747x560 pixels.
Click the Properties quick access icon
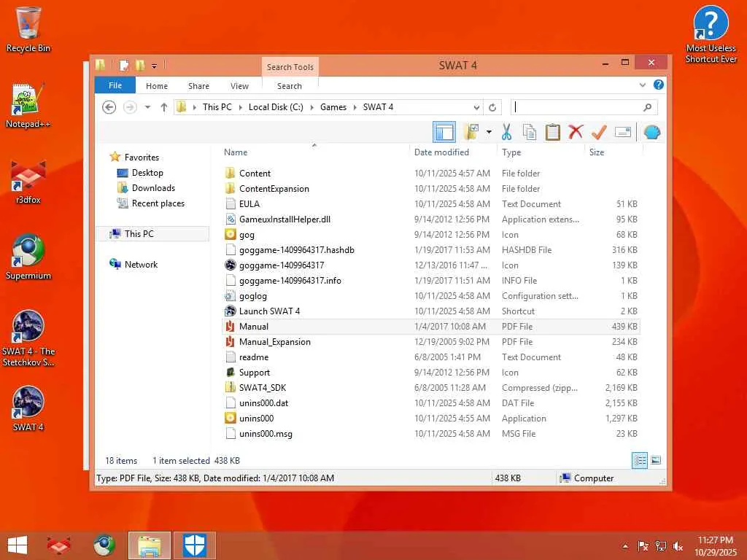[x=124, y=66]
